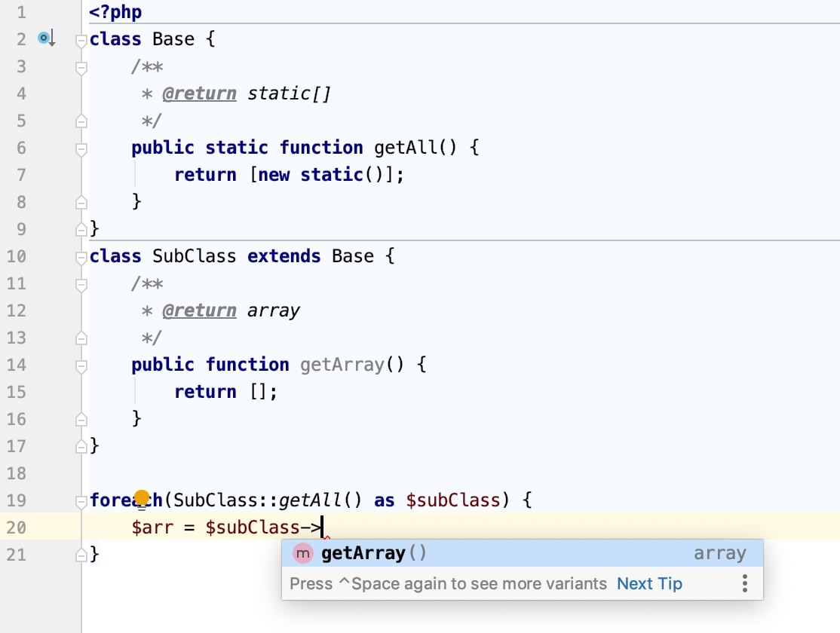This screenshot has height=633, width=840.
Task: Click the @return tag on line 12
Action: point(199,310)
